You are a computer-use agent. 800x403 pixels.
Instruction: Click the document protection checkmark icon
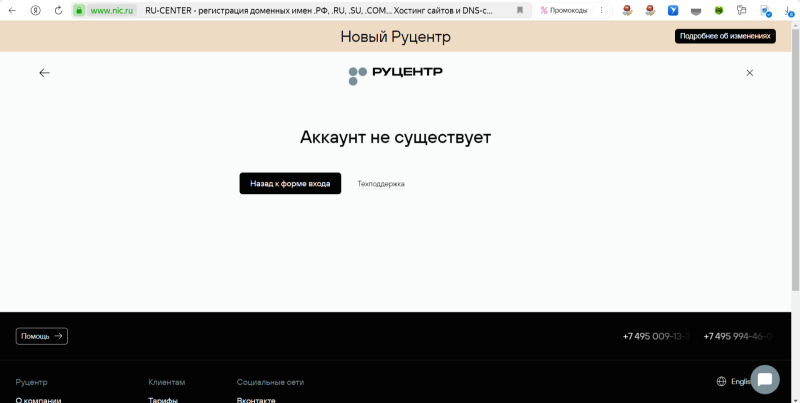(765, 11)
